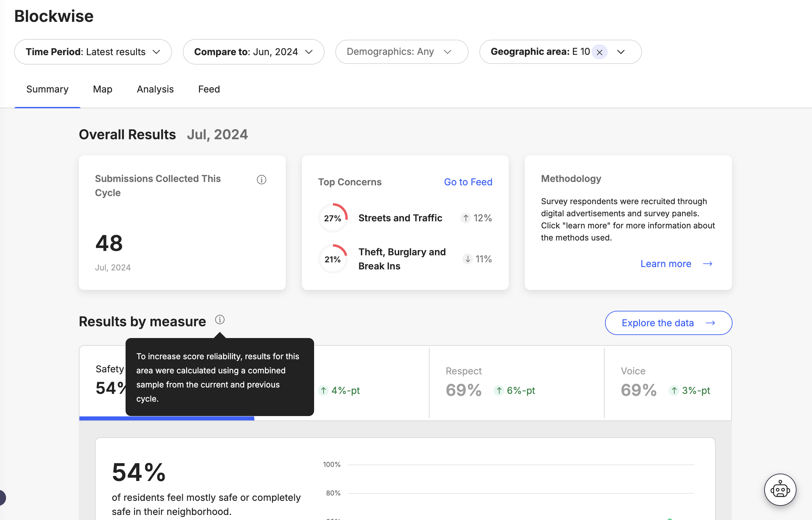The height and width of the screenshot is (520, 812).
Task: Click the 27% Streets and Traffic gauge
Action: 333,218
